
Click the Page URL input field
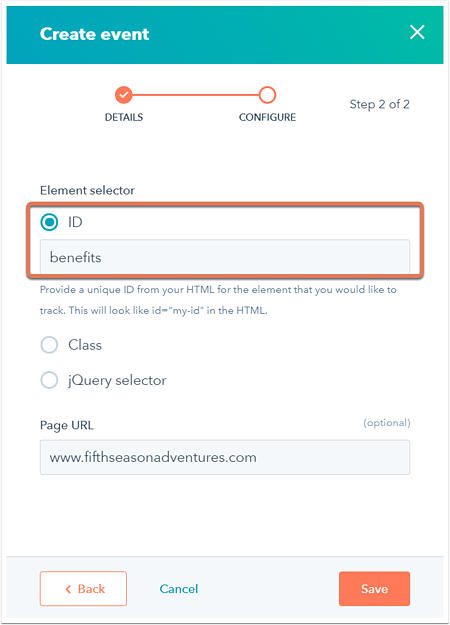click(225, 457)
